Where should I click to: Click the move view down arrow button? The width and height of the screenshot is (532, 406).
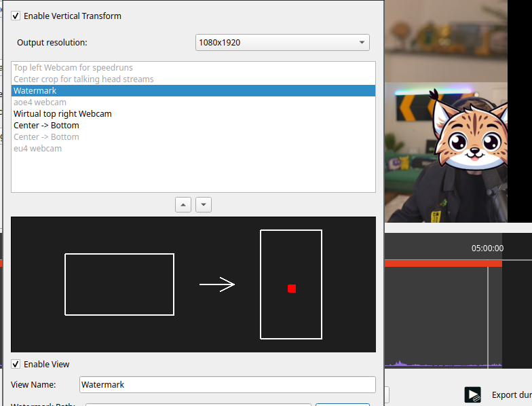pyautogui.click(x=204, y=204)
